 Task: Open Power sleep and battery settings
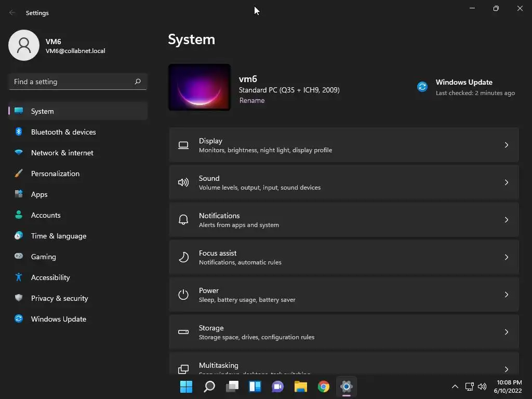click(344, 295)
